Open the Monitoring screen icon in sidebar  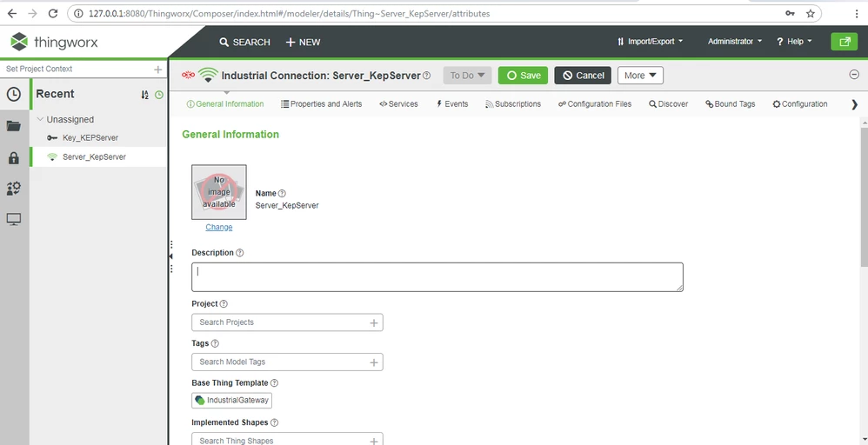14,220
